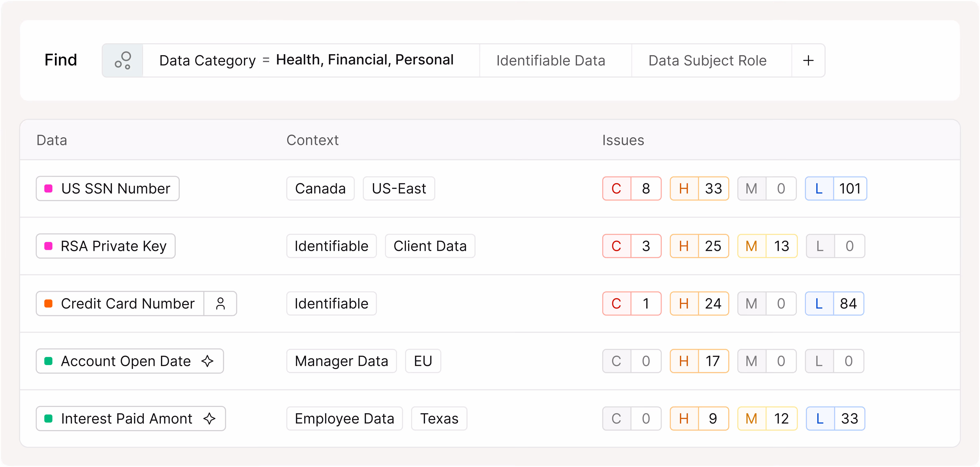The height and width of the screenshot is (467, 980).
Task: Sort by the Issues column header
Action: pos(623,140)
